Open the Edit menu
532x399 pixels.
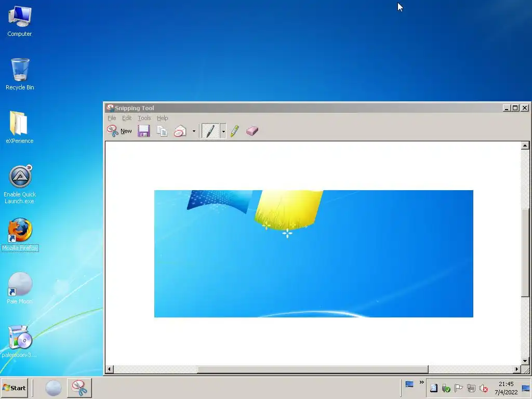[x=127, y=118]
